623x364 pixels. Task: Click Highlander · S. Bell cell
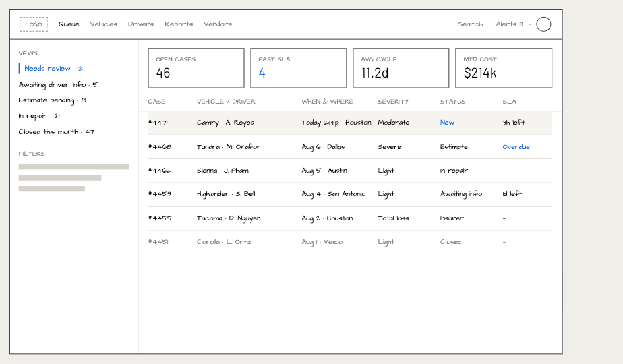coord(226,194)
